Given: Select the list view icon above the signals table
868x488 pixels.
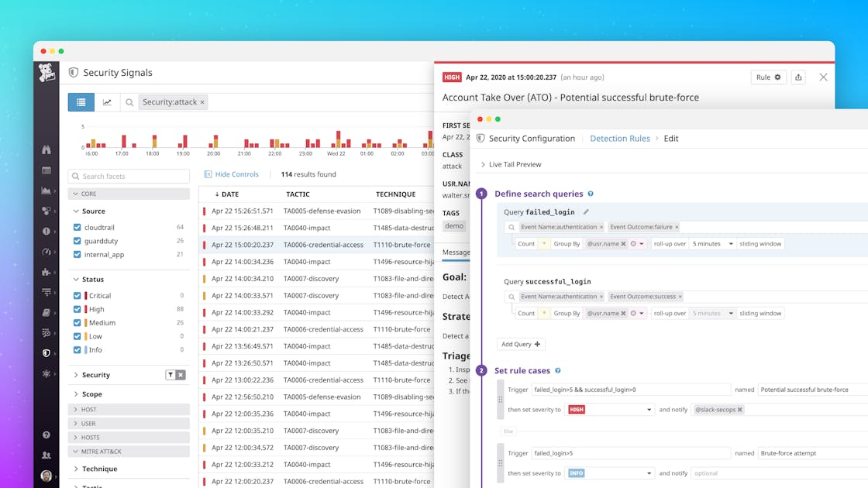Looking at the screenshot, I should (81, 101).
